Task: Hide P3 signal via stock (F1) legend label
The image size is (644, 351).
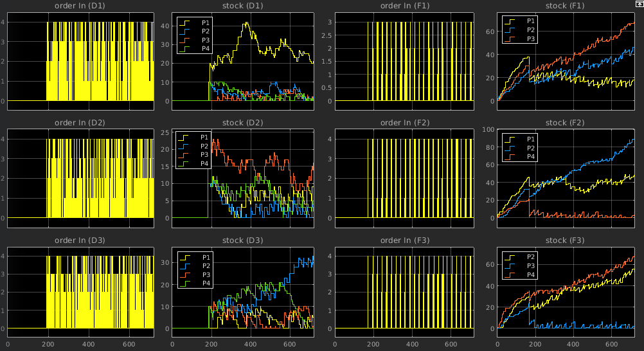Action: click(x=532, y=39)
